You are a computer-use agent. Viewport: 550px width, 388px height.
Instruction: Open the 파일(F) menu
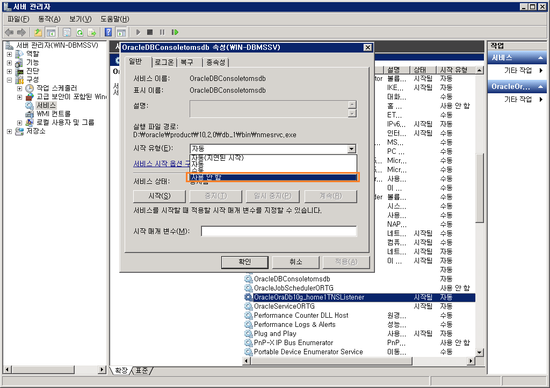pyautogui.click(x=18, y=19)
